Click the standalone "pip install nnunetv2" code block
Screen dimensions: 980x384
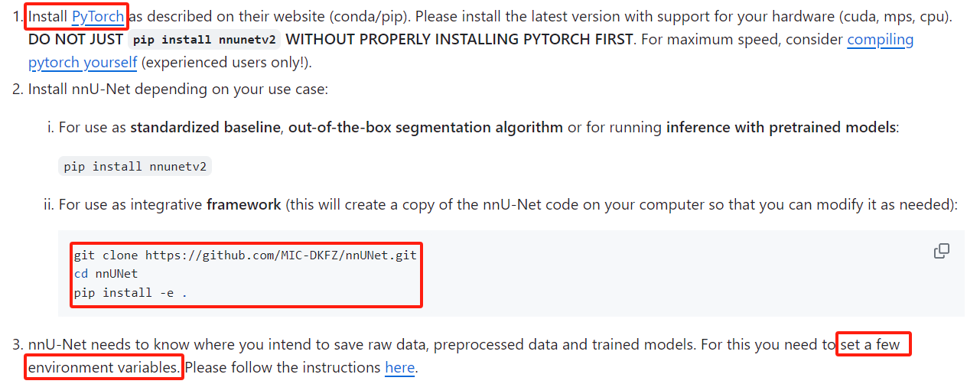[135, 166]
